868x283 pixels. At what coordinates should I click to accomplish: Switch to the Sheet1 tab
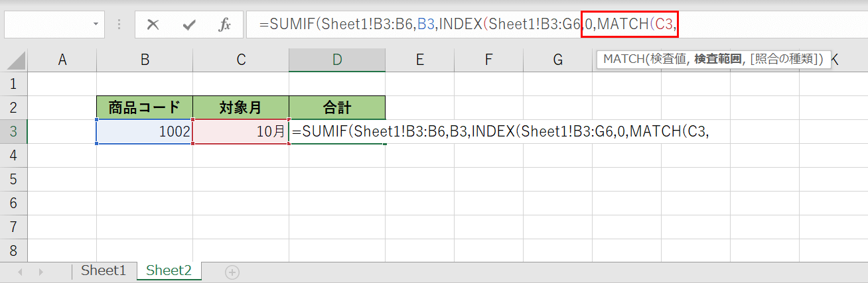pos(103,270)
